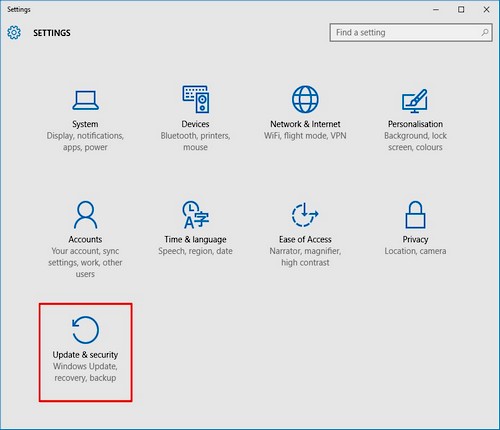500x430 pixels.
Task: Open the Update & security refresh icon
Action: (85, 330)
